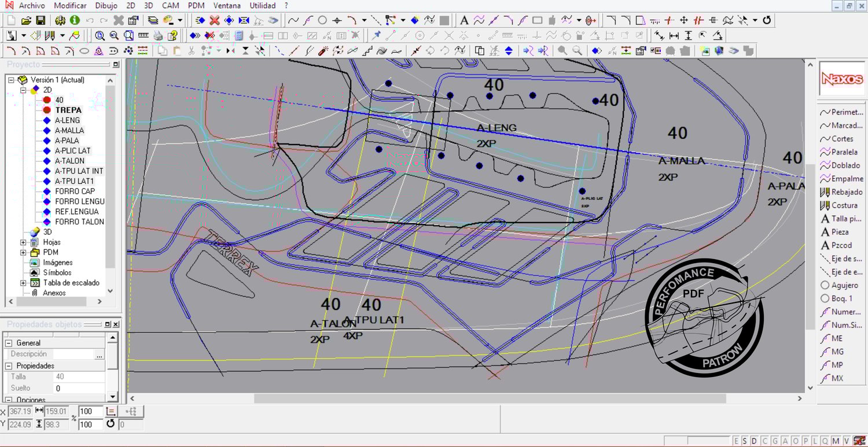This screenshot has height=447, width=868.
Task: Select the A-TALON piece in project tree
Action: click(x=69, y=161)
